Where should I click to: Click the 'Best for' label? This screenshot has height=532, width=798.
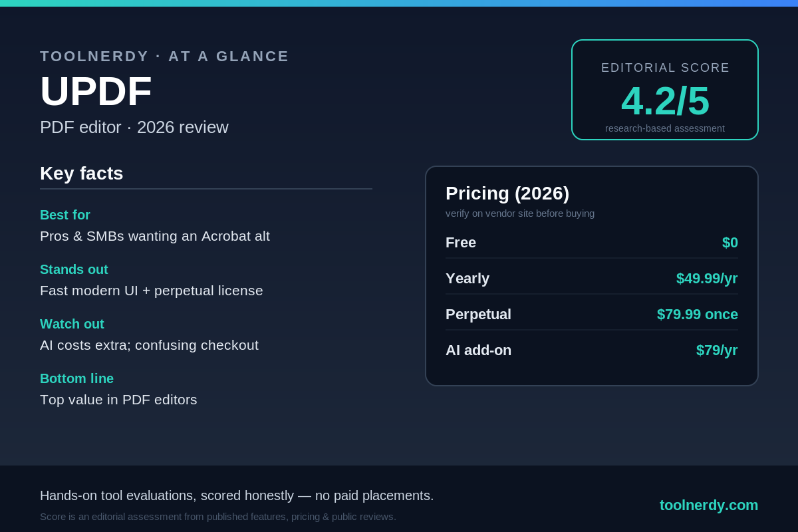(x=65, y=215)
